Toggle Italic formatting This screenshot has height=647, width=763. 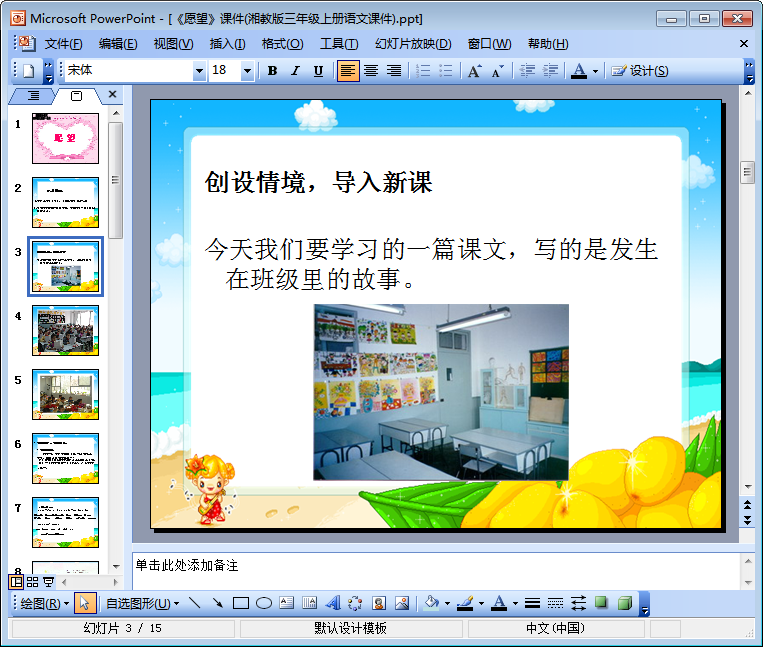[295, 71]
